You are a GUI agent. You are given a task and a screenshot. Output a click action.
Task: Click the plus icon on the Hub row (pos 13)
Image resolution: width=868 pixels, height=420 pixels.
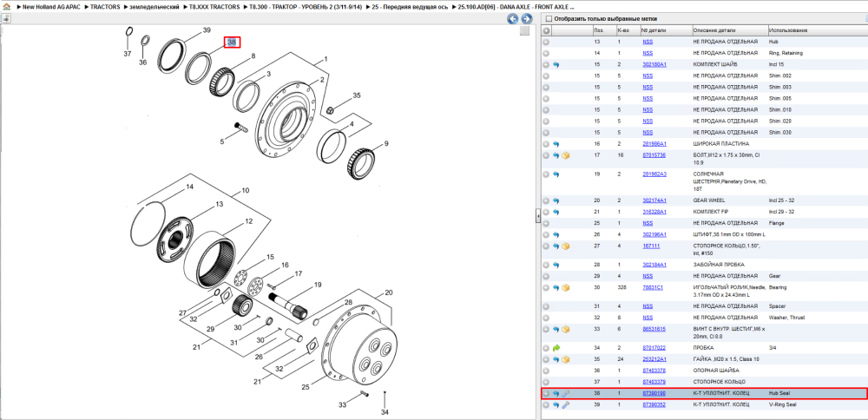click(546, 42)
